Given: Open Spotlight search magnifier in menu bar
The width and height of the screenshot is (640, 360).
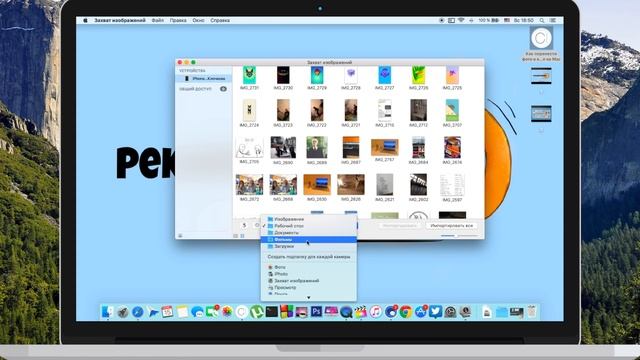Looking at the screenshot, I should coord(542,20).
